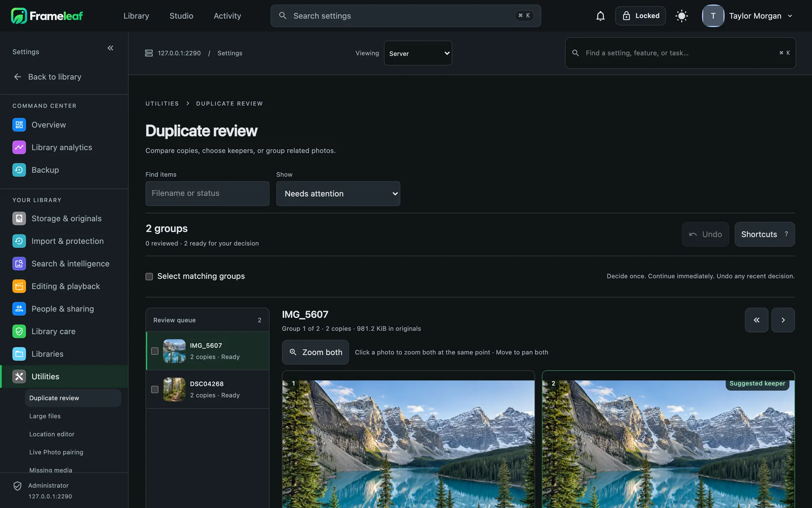Collapse the Settings sidebar
The image size is (812, 508).
(x=110, y=48)
